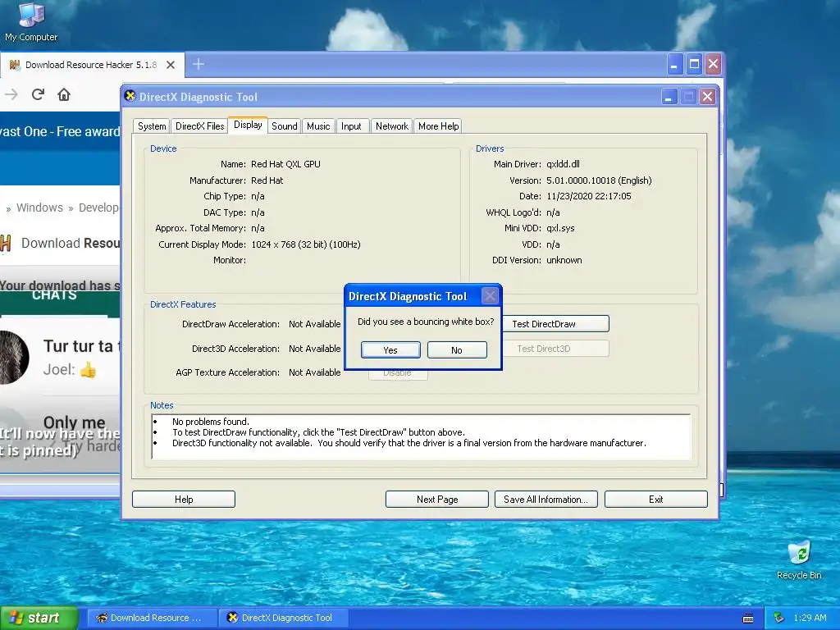Open the Network tab
This screenshot has width=840, height=630.
391,126
